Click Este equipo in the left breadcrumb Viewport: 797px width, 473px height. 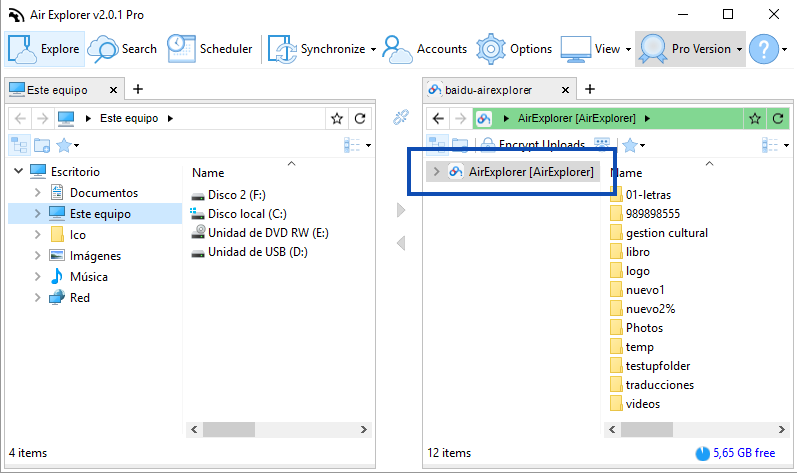129,118
